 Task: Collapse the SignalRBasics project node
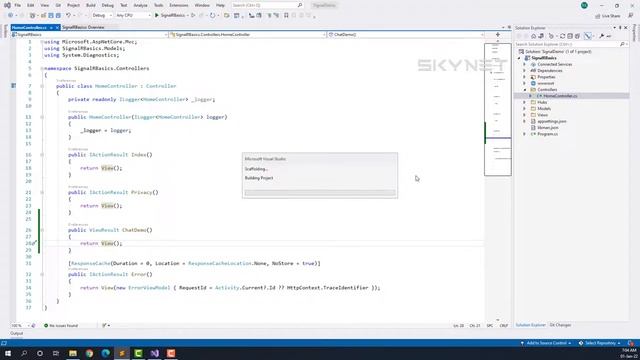[x=519, y=58]
